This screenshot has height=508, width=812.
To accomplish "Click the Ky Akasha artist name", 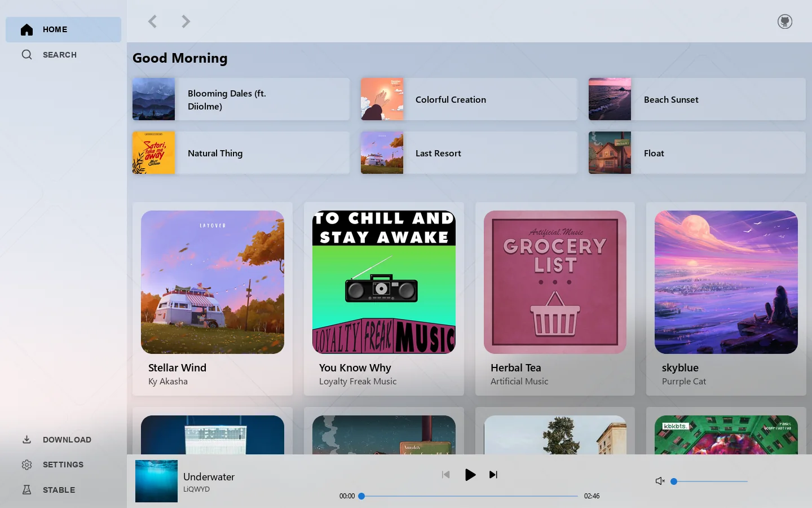I will tap(168, 382).
